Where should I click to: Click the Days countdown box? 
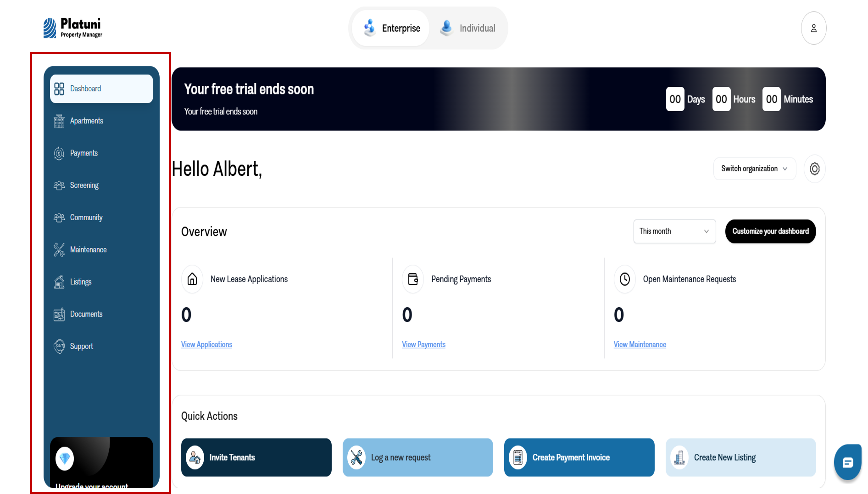tap(675, 99)
